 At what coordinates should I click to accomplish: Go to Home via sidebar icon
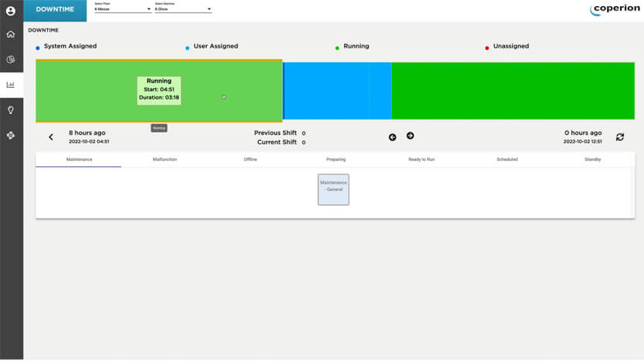11,35
